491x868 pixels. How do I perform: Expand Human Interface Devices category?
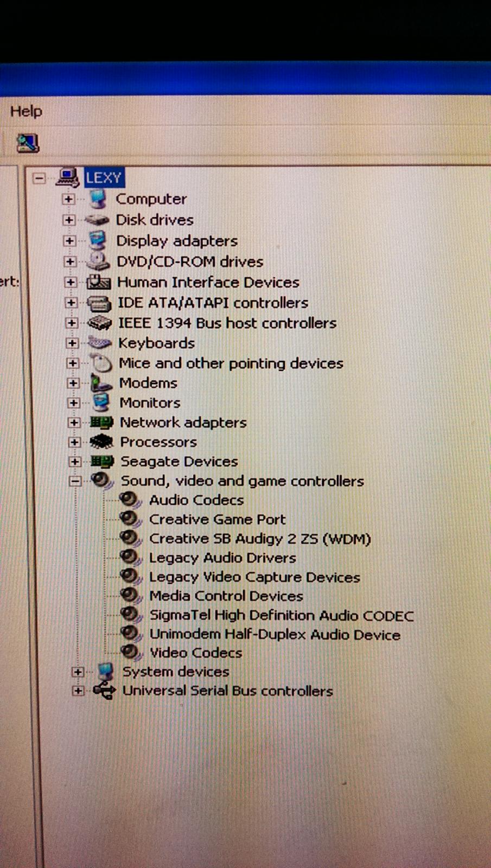pyautogui.click(x=70, y=282)
